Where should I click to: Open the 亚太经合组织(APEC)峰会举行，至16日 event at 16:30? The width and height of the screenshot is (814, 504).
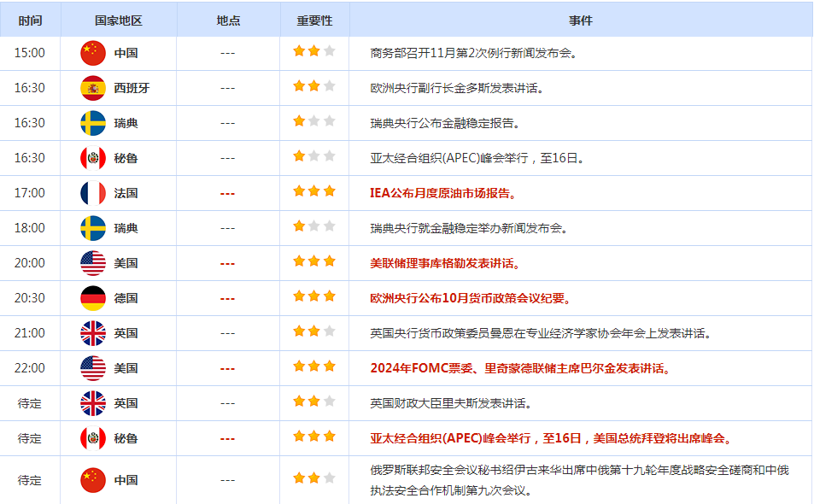(477, 158)
